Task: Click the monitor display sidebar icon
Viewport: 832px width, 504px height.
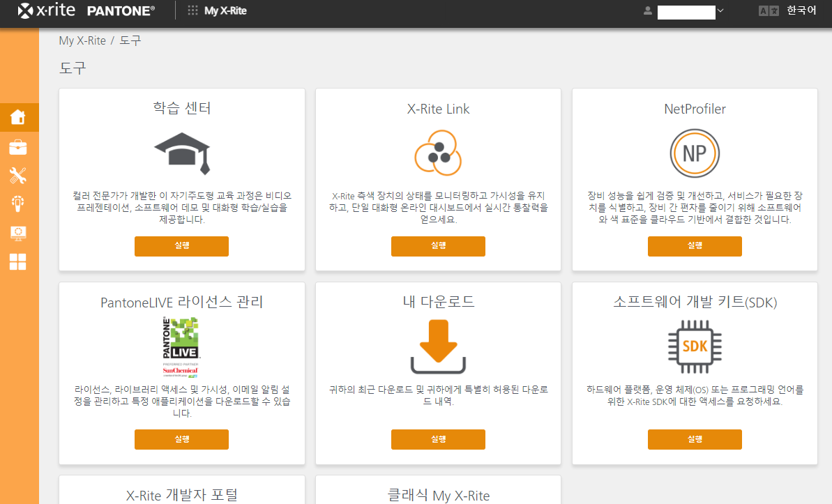Action: 18,233
